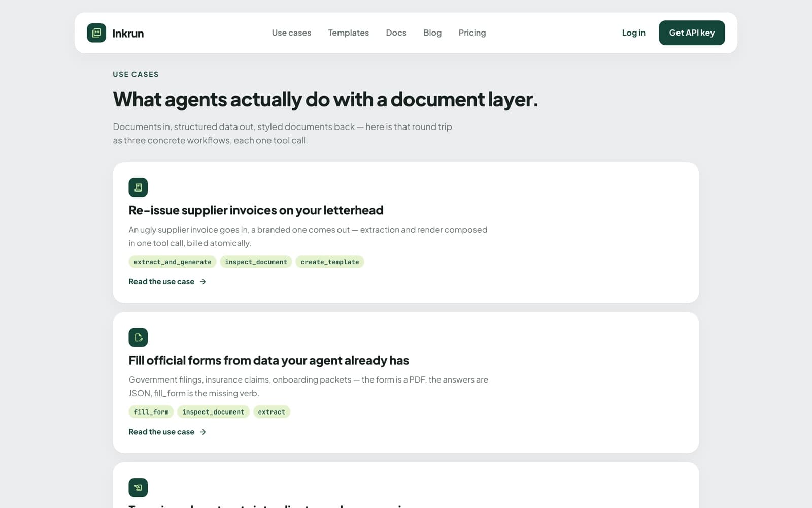Click the form-fill icon on the official forms card
Viewport: 812px width, 508px height.
138,337
